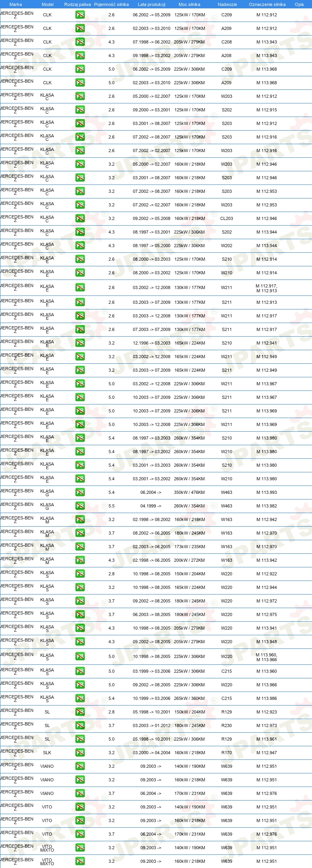Select the 09.2002 -> 05.2008 production years cell
This screenshot has height=868, width=312.
coord(152,218)
